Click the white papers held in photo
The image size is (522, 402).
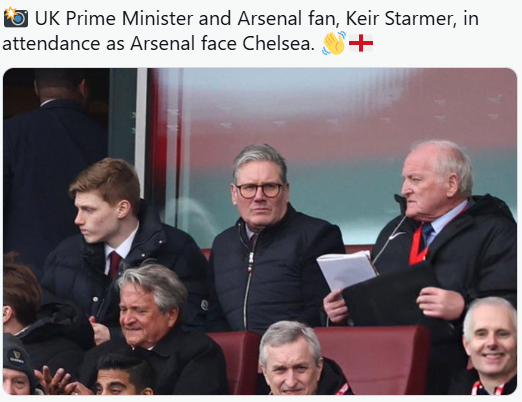click(x=347, y=269)
